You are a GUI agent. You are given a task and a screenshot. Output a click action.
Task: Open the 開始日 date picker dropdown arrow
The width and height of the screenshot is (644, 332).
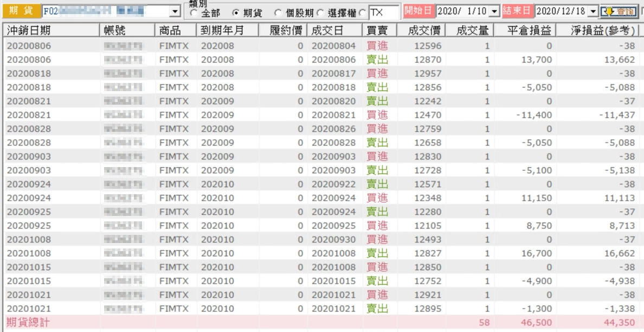pyautogui.click(x=494, y=11)
